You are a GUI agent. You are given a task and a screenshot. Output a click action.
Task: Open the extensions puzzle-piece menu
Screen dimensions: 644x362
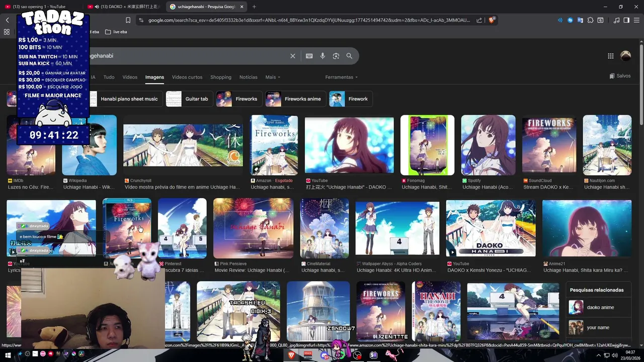click(590, 20)
